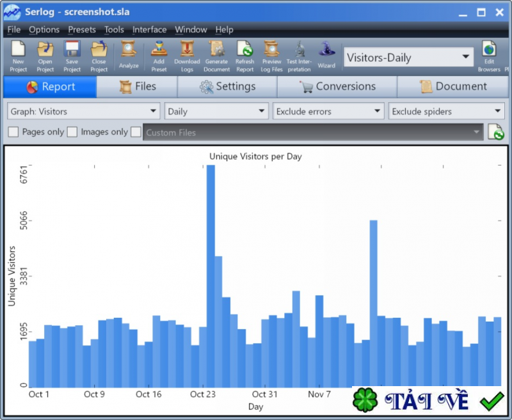This screenshot has height=420, width=512.
Task: Save the project using Save Project icon
Action: (72, 56)
